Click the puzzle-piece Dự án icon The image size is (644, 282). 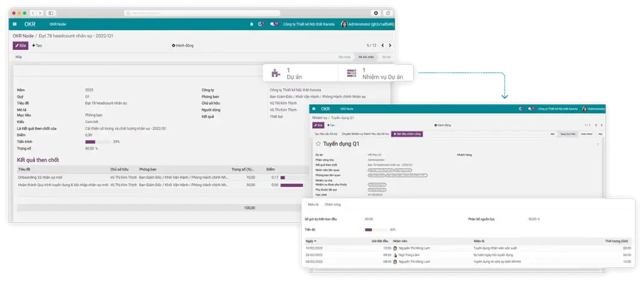click(x=275, y=74)
